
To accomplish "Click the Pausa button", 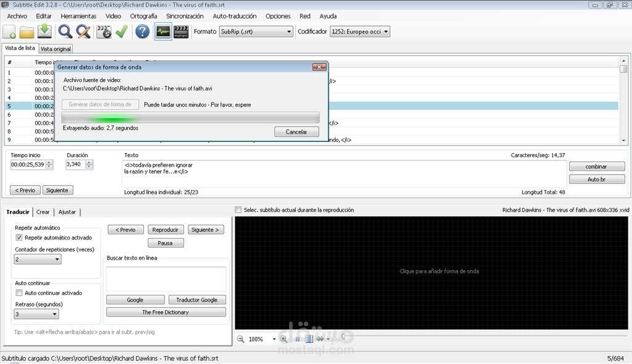I will point(165,243).
